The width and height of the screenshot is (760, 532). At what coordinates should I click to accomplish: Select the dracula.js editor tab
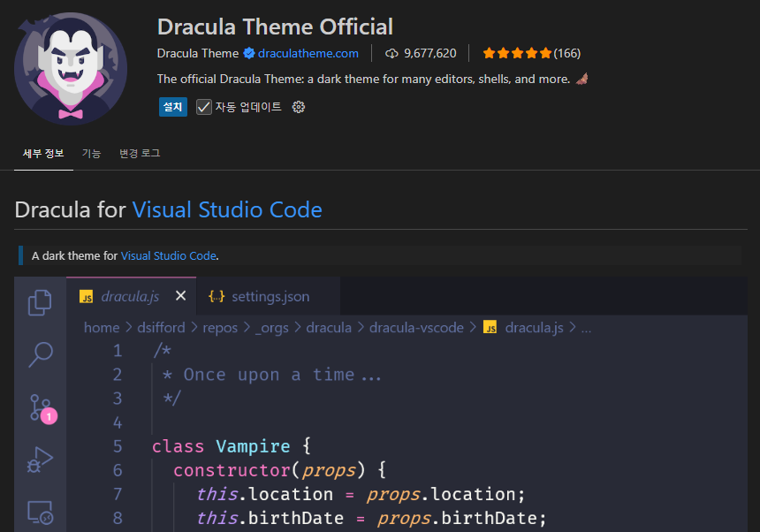132,297
